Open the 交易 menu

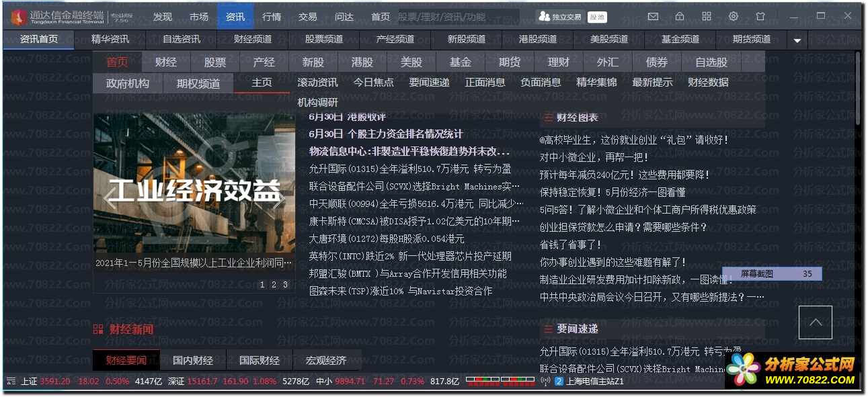point(308,17)
